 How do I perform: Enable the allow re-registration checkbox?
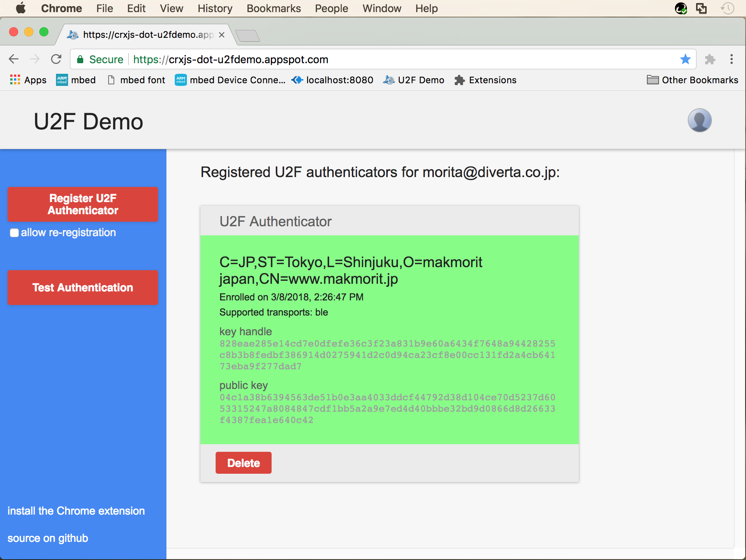pyautogui.click(x=14, y=233)
